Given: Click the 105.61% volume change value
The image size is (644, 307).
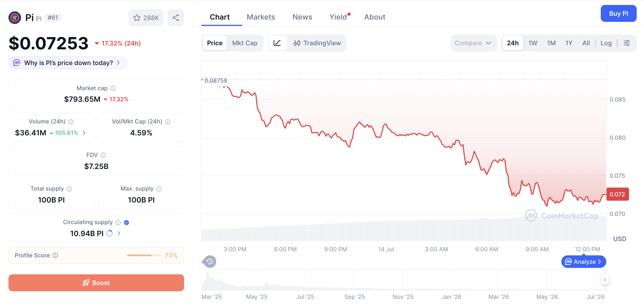Looking at the screenshot, I should point(64,133).
